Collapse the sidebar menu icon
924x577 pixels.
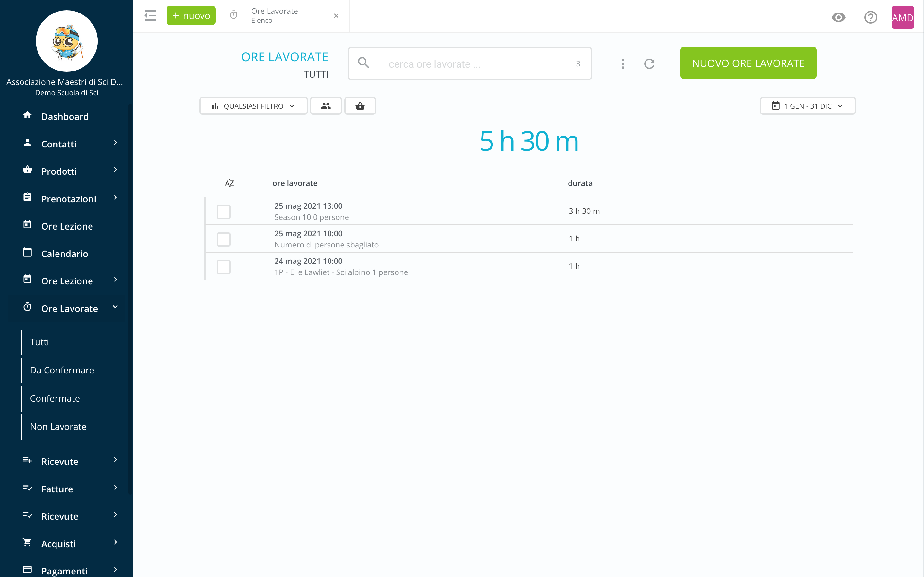click(x=150, y=16)
